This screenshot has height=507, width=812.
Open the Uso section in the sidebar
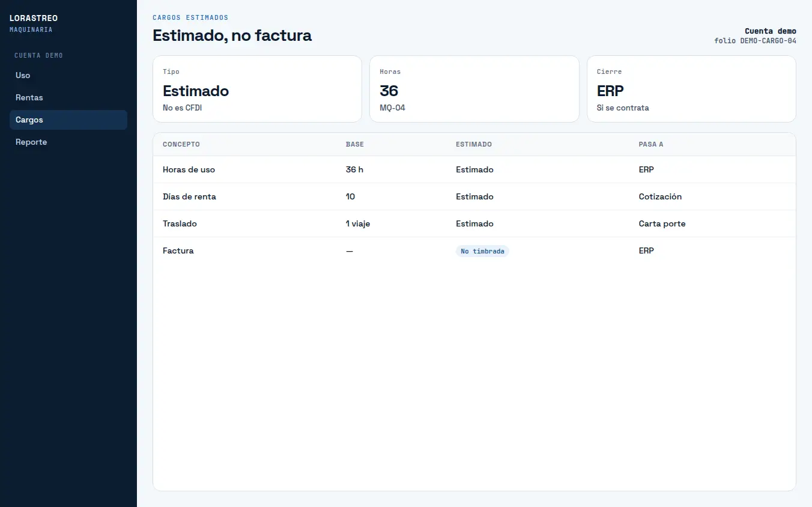click(x=68, y=75)
